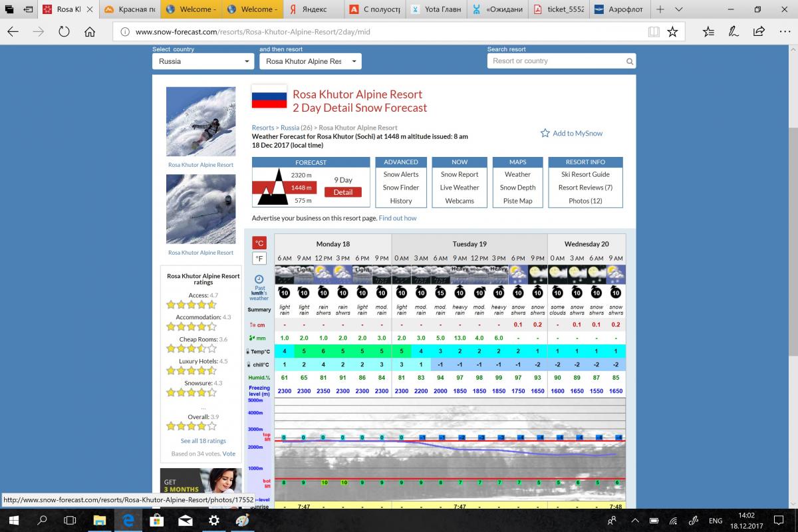The height and width of the screenshot is (532, 798).
Task: Select the 575 m elevation forecast
Action: 303,200
